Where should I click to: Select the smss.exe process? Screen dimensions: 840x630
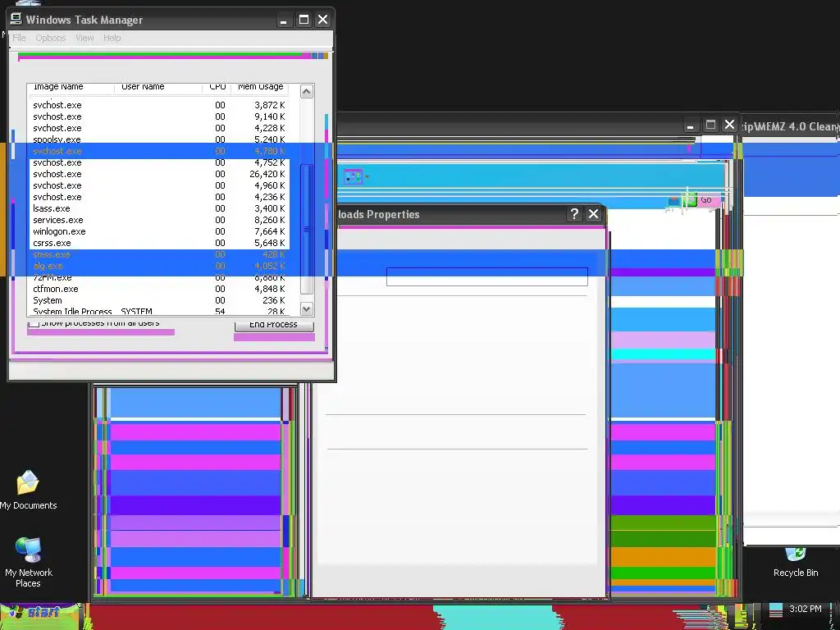159,254
